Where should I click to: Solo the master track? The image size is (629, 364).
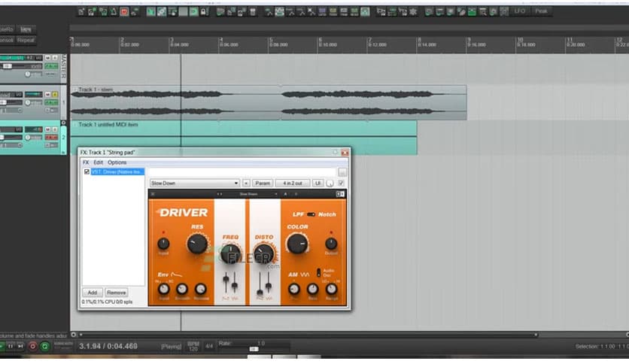(x=55, y=58)
